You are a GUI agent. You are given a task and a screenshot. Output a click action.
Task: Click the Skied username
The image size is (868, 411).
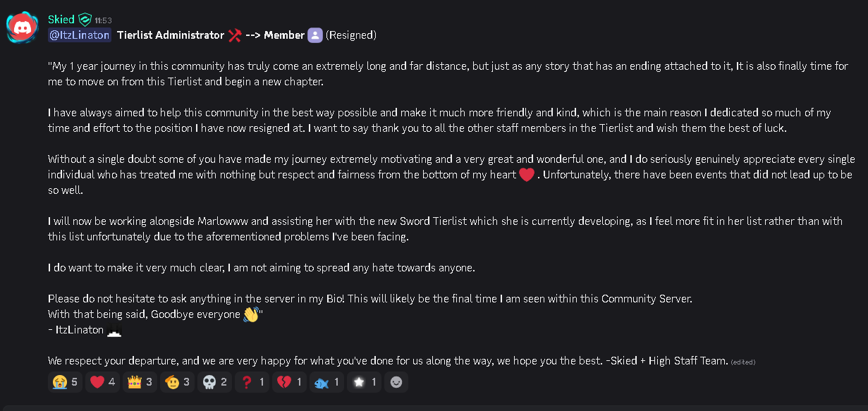(x=61, y=20)
